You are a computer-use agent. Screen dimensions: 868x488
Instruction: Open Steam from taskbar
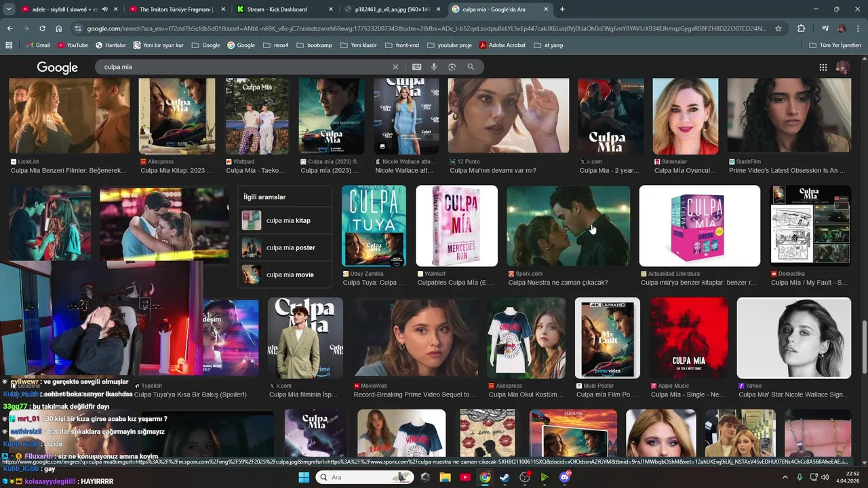[505, 477]
